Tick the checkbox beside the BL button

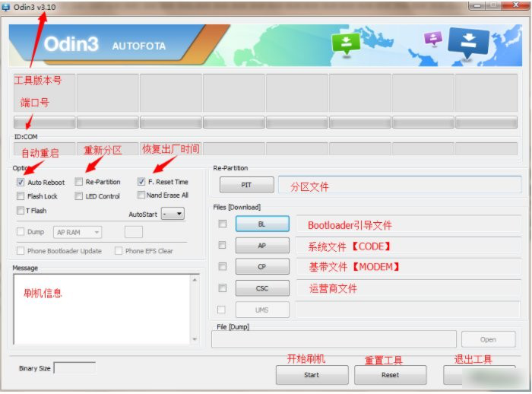[222, 224]
